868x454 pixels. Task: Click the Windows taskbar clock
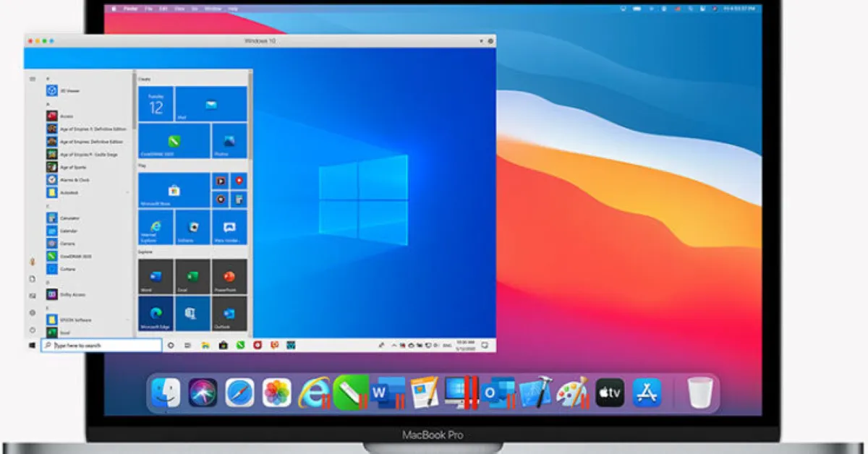point(467,346)
